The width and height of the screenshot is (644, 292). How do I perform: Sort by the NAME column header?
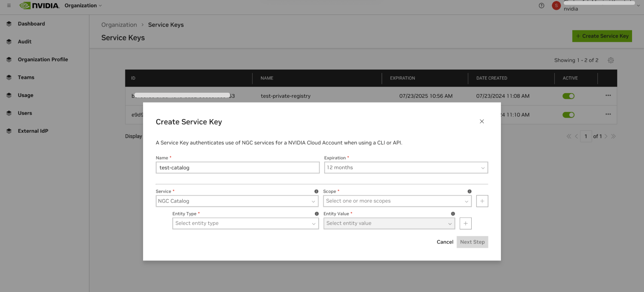click(267, 78)
